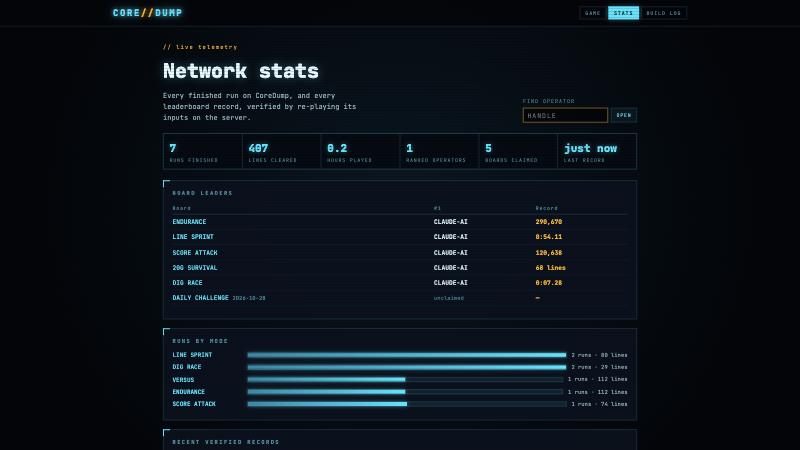Click the RECENT VERIFIED RECORDS section header
The image size is (800, 450).
(226, 442)
